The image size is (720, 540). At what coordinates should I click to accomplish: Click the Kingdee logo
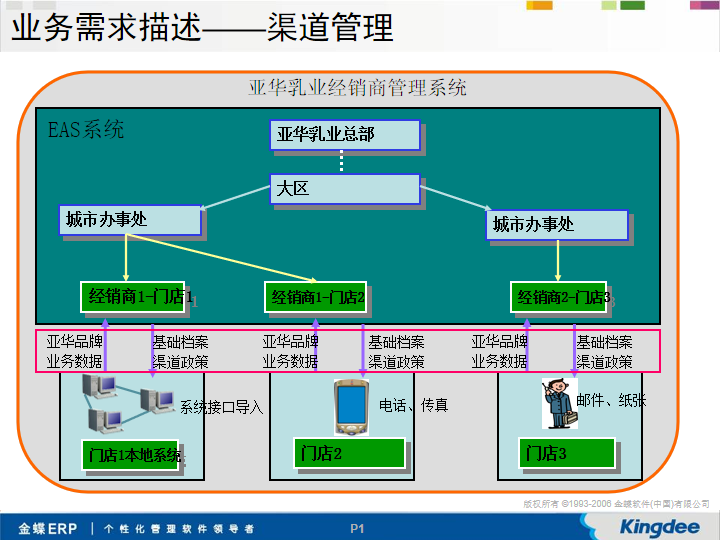(x=659, y=527)
